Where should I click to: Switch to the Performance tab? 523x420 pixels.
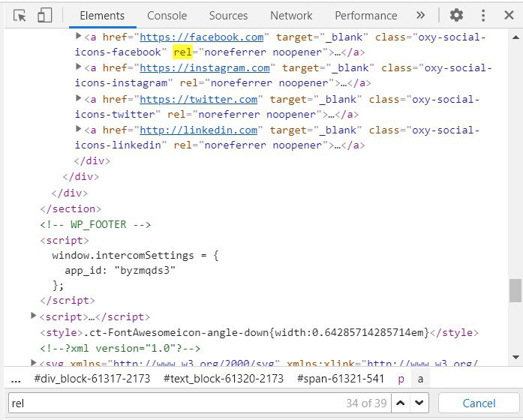coord(366,16)
